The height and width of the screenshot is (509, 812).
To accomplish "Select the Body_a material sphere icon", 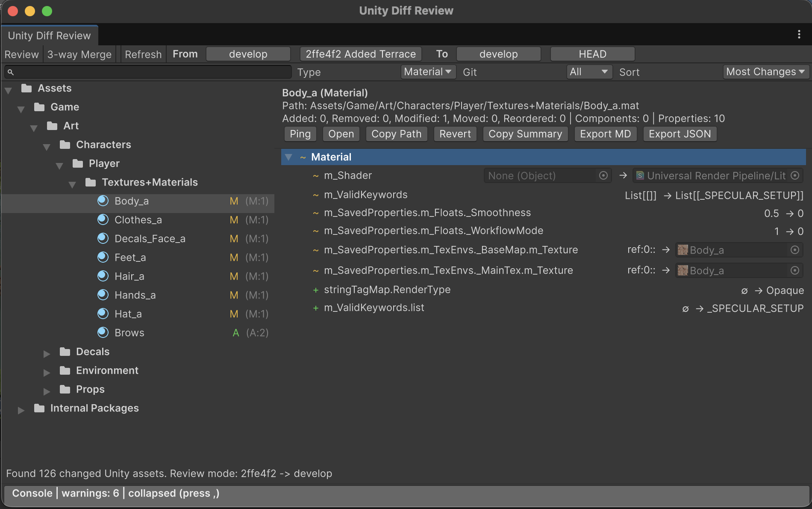I will (103, 201).
